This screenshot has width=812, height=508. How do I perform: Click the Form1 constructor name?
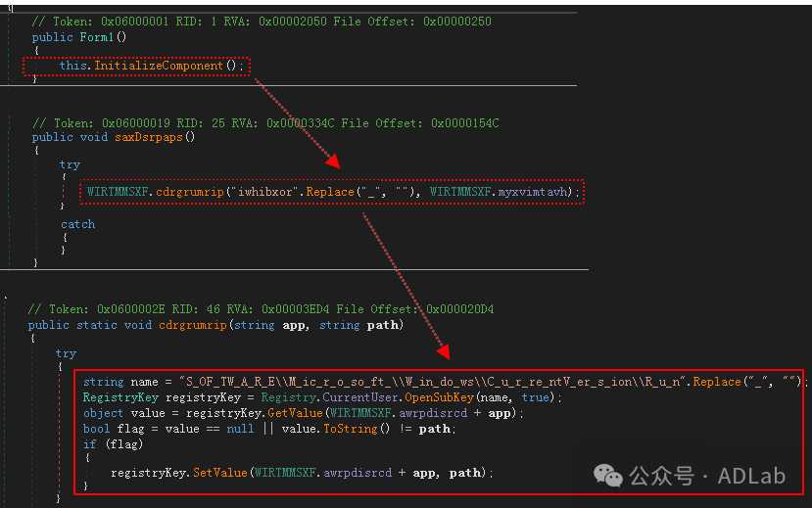click(96, 37)
